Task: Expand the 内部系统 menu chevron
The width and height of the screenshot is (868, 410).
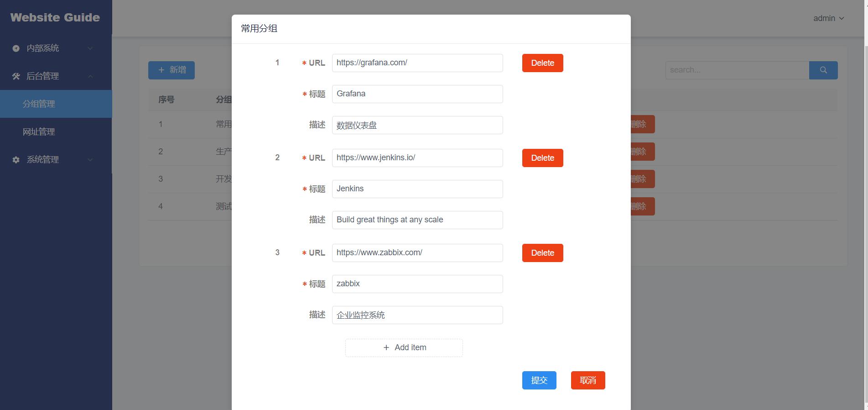Action: [x=90, y=48]
